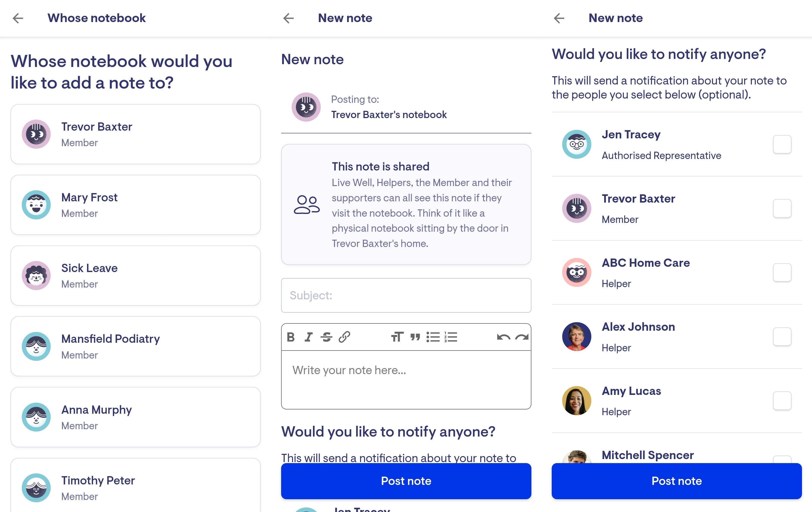Image resolution: width=812 pixels, height=512 pixels.
Task: Select Alex Johnson to be notified
Action: pyautogui.click(x=782, y=336)
